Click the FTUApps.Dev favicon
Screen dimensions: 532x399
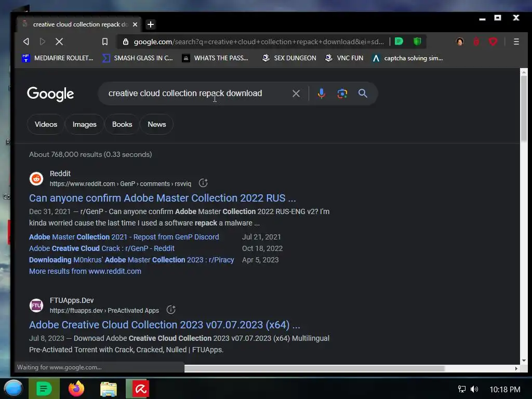(36, 305)
